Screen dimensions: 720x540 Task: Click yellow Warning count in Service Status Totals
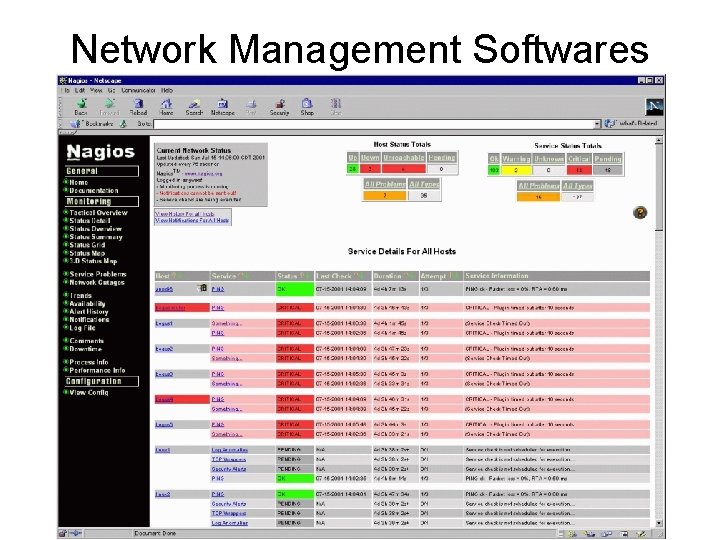[516, 170]
